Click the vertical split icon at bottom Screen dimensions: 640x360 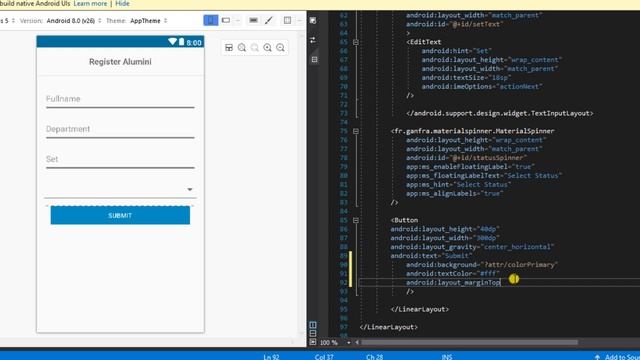pyautogui.click(x=313, y=325)
